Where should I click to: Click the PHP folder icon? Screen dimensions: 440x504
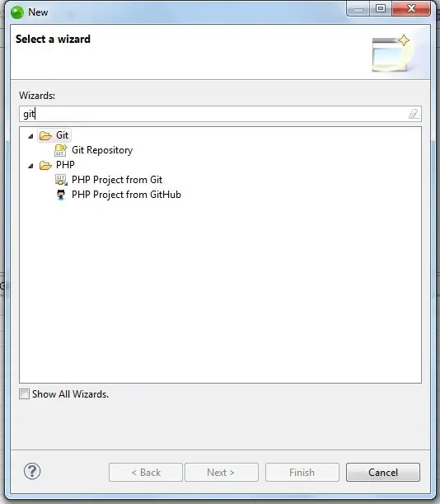coord(45,165)
